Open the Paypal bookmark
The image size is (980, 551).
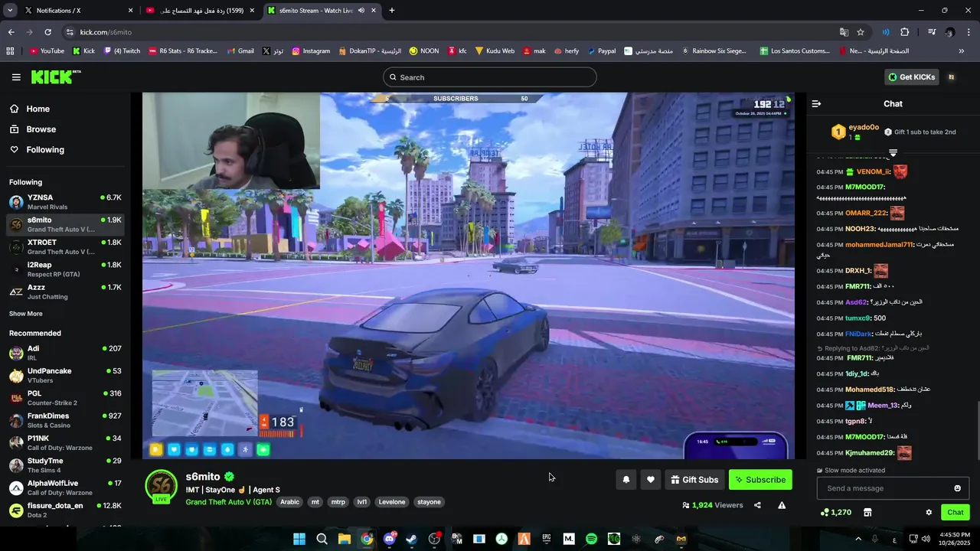click(x=601, y=51)
